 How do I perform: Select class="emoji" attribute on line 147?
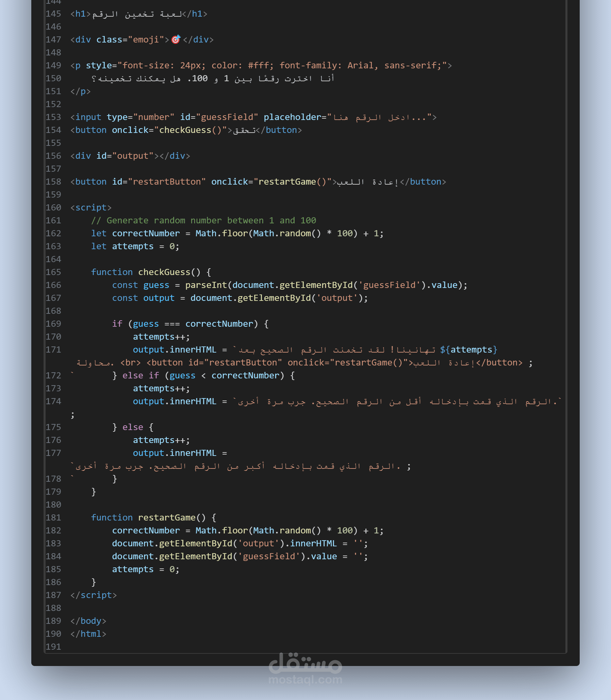pos(130,39)
